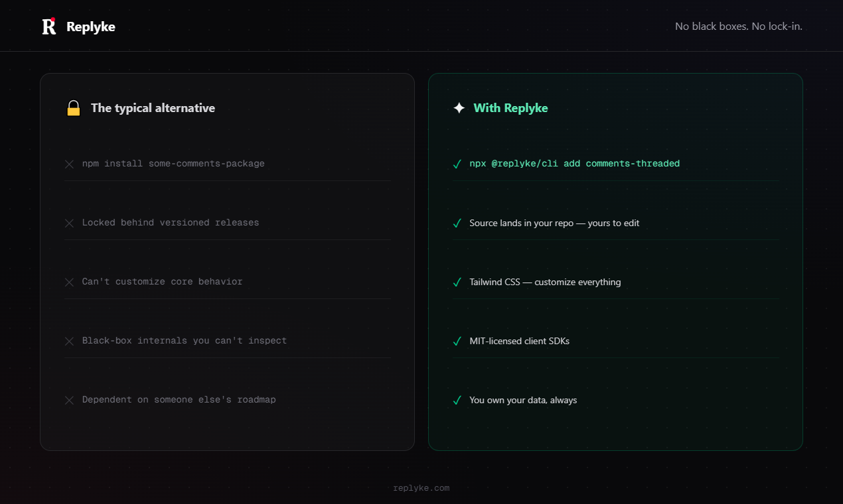Click 'MIT-licensed client SDKs' text
Image resolution: width=843 pixels, height=504 pixels.
pos(519,341)
